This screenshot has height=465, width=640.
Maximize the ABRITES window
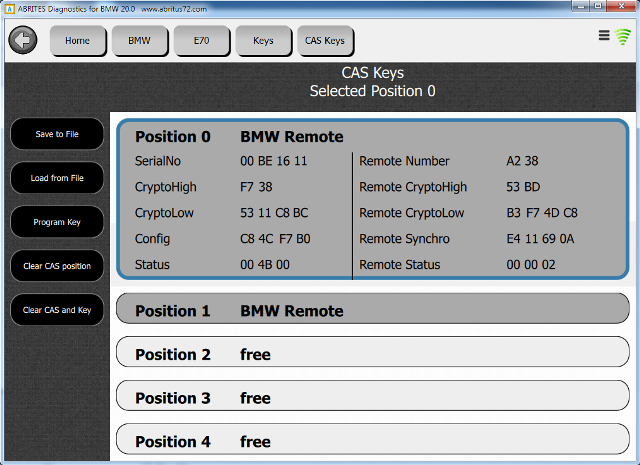pos(598,6)
